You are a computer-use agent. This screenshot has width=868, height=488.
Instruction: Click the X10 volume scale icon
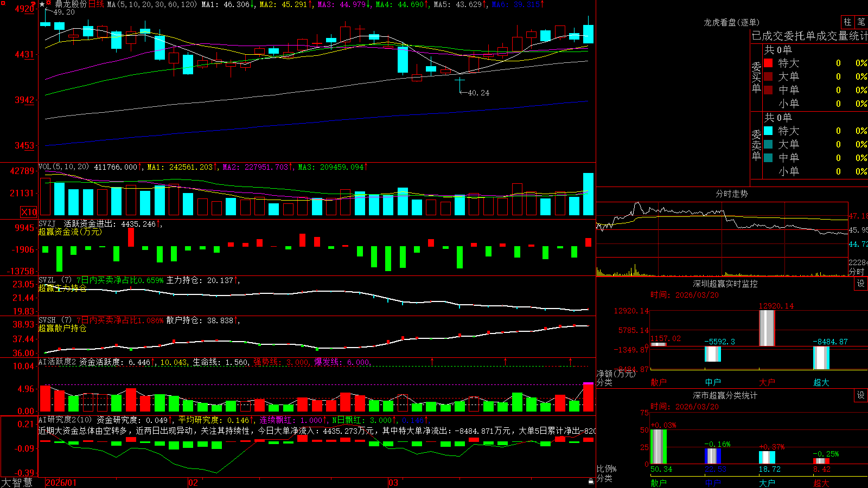click(x=29, y=212)
